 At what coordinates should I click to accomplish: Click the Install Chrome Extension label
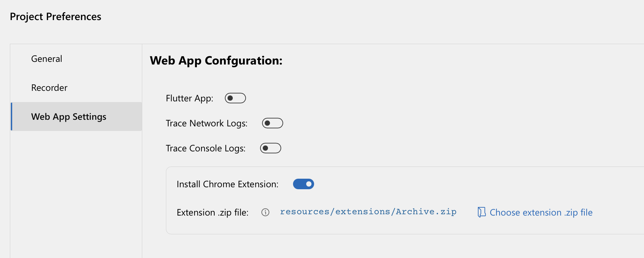click(228, 184)
